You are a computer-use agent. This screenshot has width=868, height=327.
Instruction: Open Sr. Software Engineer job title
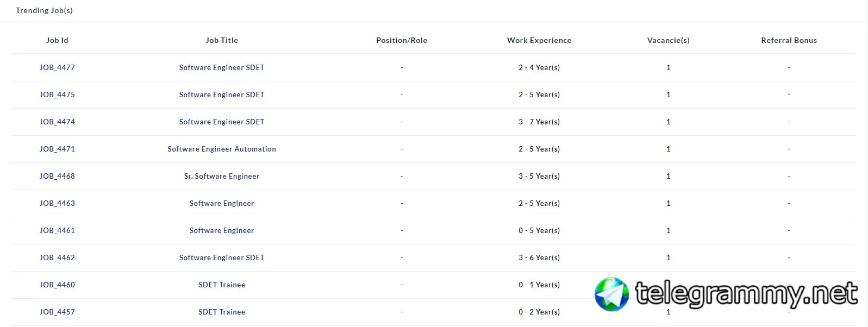(x=222, y=176)
